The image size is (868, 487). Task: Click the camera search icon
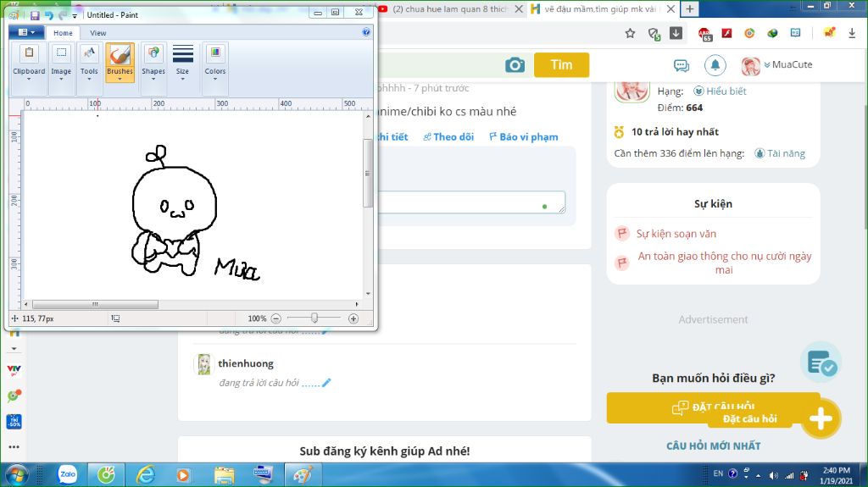pyautogui.click(x=515, y=64)
